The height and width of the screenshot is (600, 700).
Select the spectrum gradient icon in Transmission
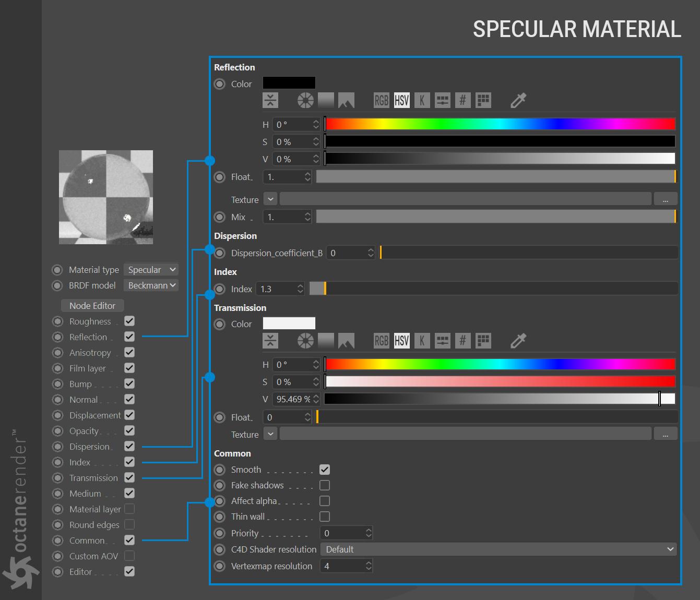[x=326, y=341]
